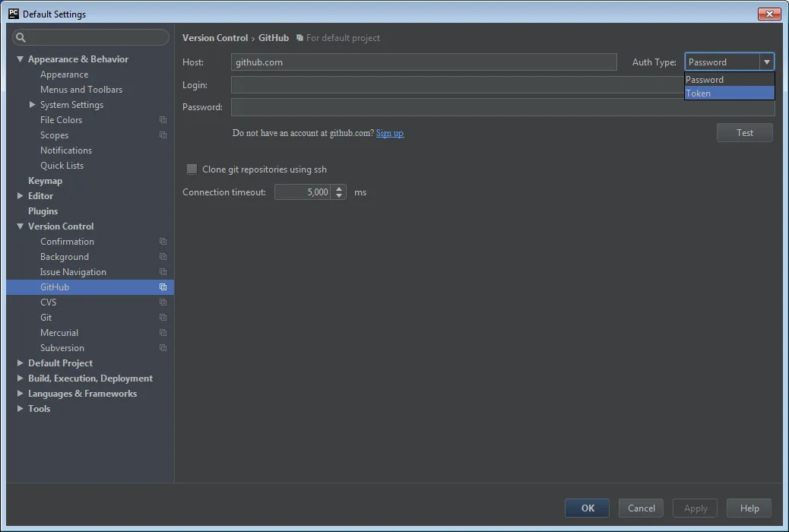Click project-level icon next to Subversion
The image size is (789, 532).
click(x=163, y=348)
